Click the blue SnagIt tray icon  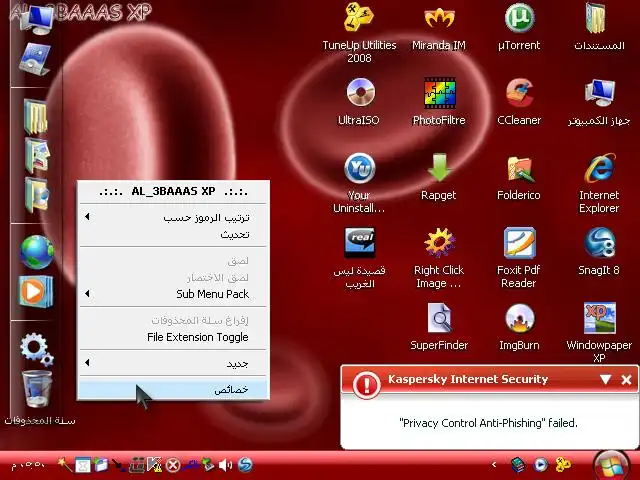(245, 464)
